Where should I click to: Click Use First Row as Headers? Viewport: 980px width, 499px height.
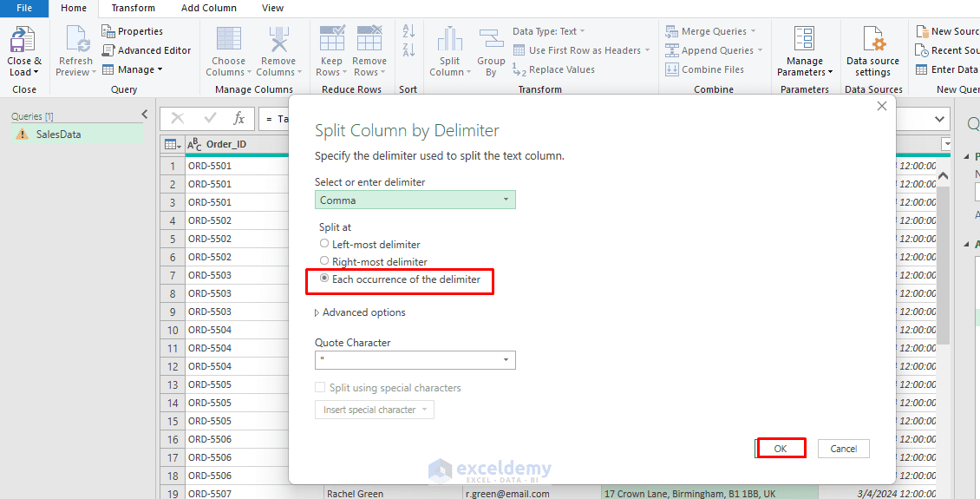click(x=581, y=50)
